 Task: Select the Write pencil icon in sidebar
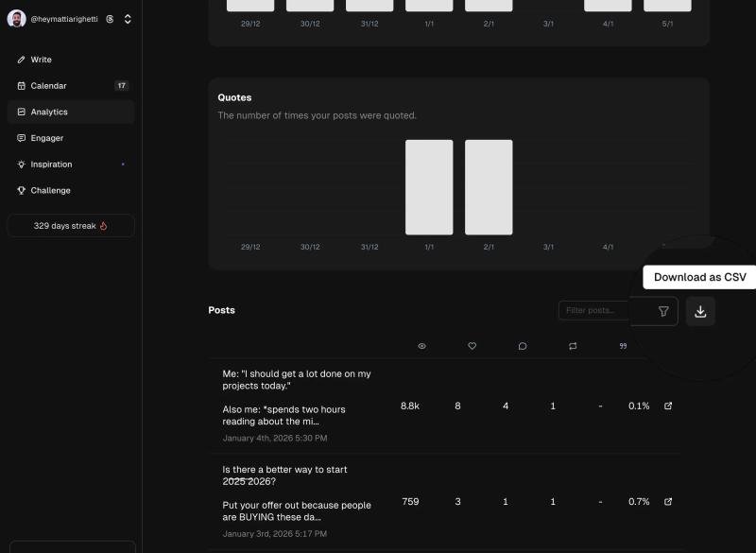tap(22, 60)
